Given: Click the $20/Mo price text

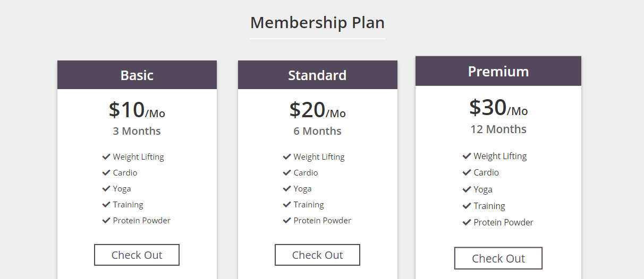Looking at the screenshot, I should click(x=317, y=110).
